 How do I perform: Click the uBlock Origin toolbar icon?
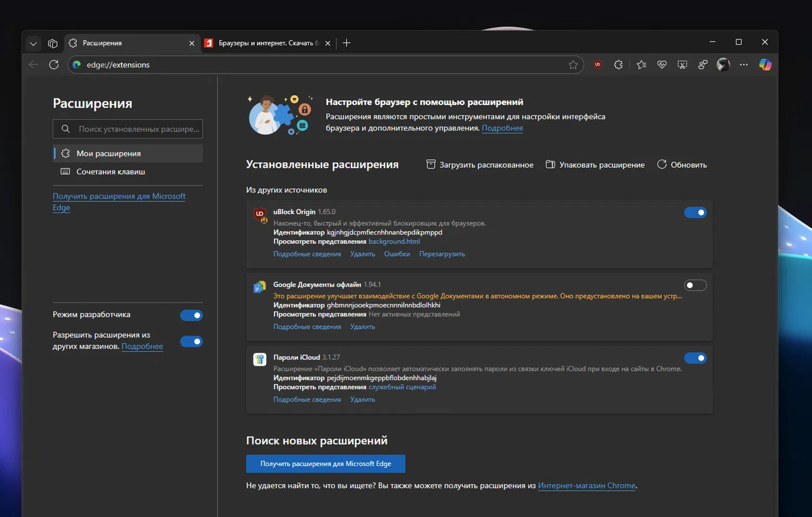598,65
